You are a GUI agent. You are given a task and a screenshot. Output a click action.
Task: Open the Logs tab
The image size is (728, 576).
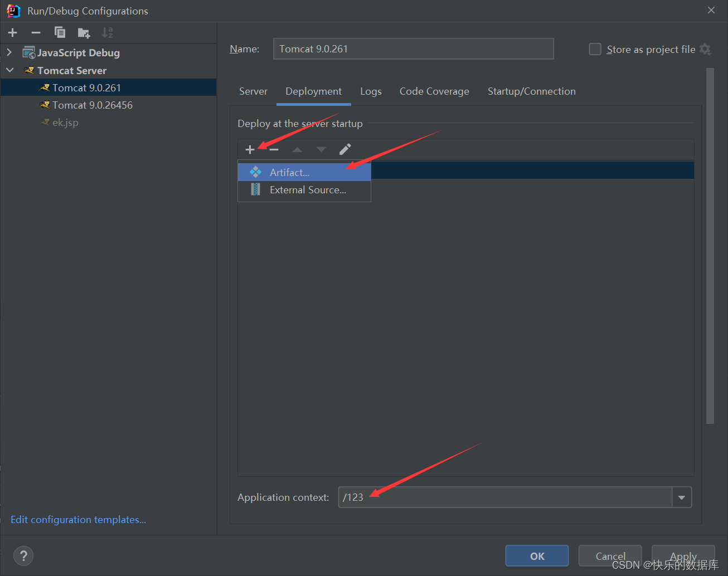coord(371,91)
